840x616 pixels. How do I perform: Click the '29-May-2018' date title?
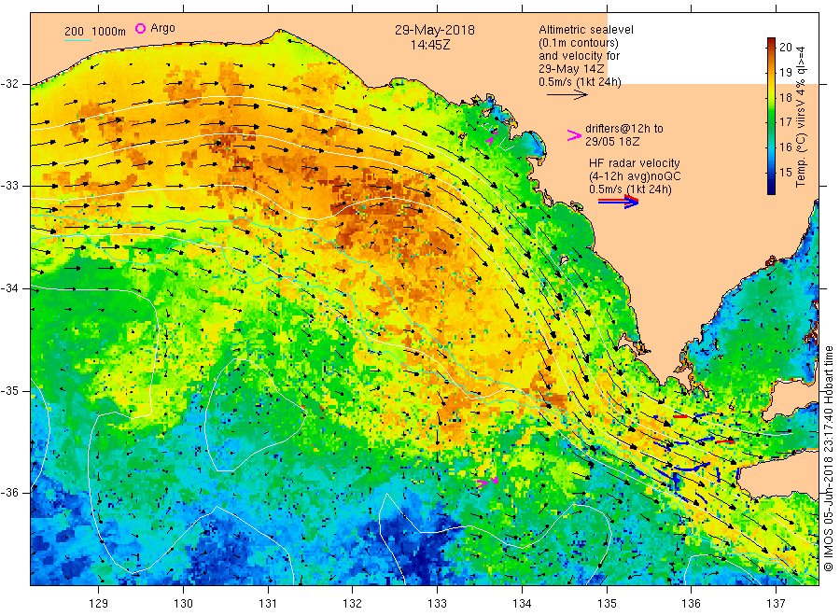(434, 30)
